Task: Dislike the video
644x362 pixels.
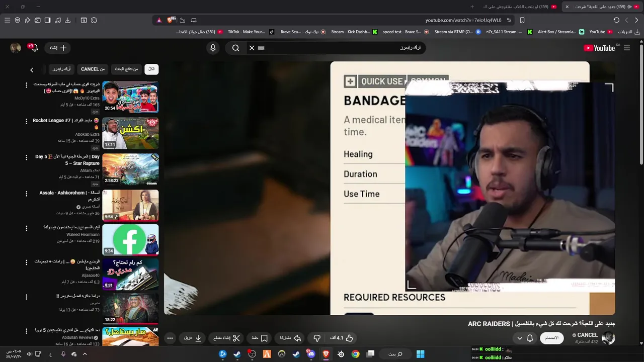Action: 317,338
